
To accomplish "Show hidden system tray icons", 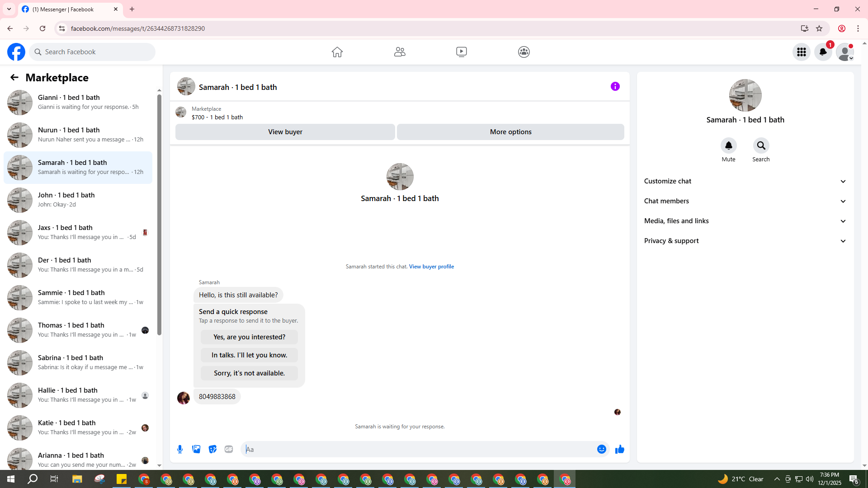I will click(777, 479).
